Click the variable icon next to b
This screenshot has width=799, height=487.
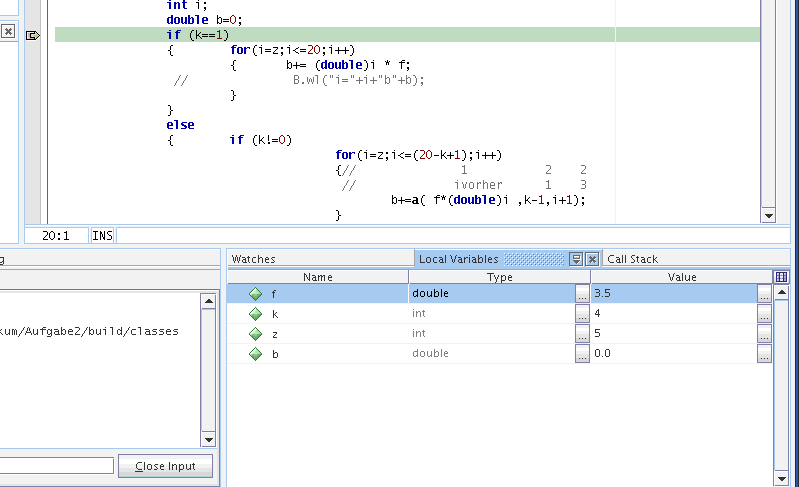point(255,354)
